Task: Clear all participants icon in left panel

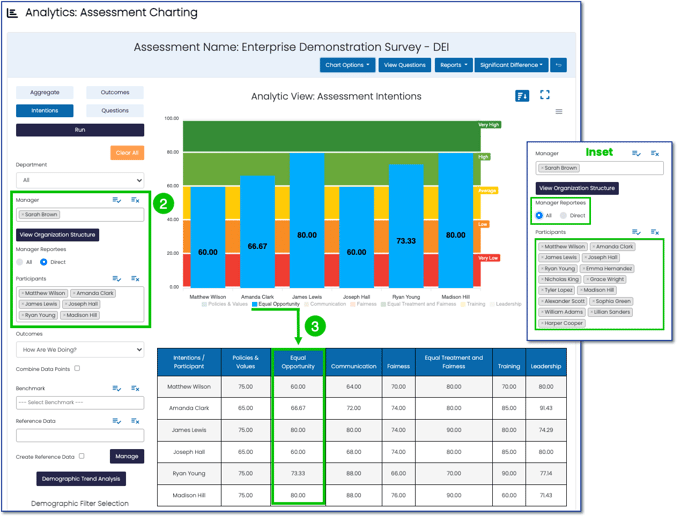Action: point(135,279)
